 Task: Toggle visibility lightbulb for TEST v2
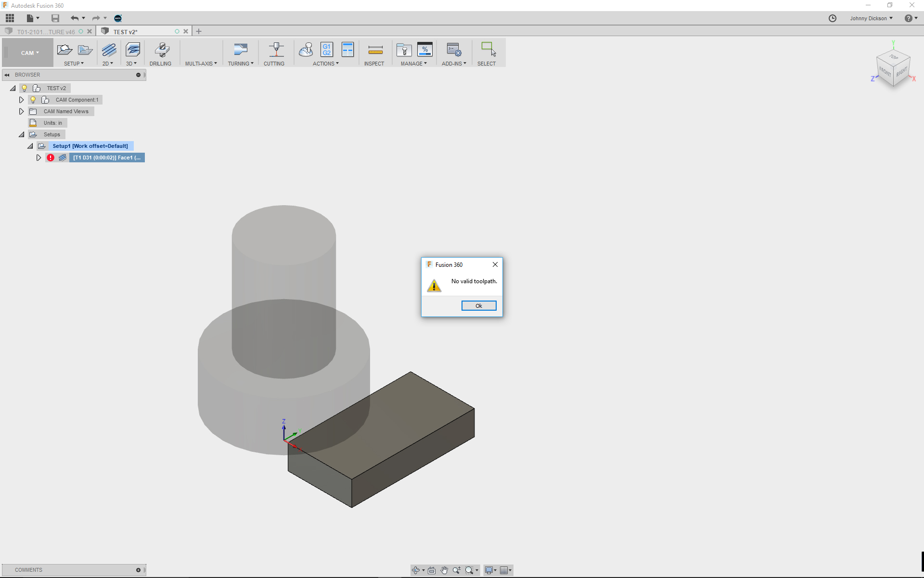tap(25, 88)
